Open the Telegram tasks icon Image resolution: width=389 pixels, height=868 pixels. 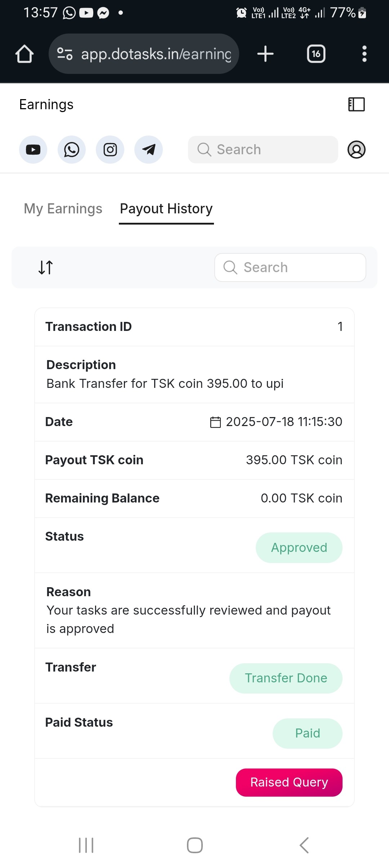[148, 150]
